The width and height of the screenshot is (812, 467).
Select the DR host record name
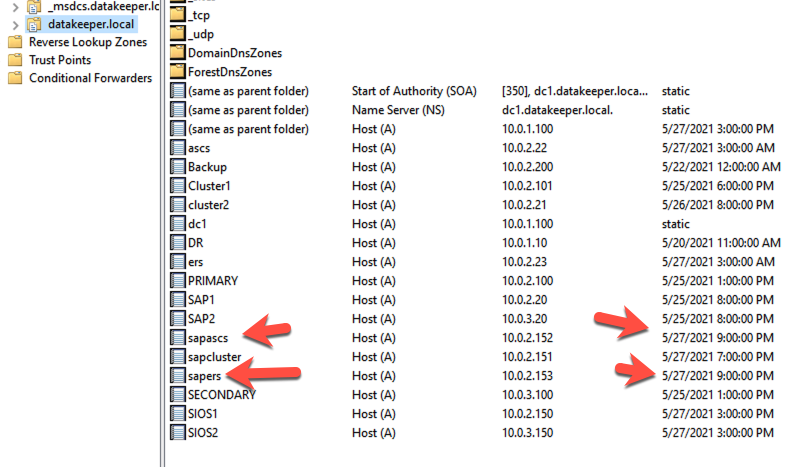(x=195, y=243)
